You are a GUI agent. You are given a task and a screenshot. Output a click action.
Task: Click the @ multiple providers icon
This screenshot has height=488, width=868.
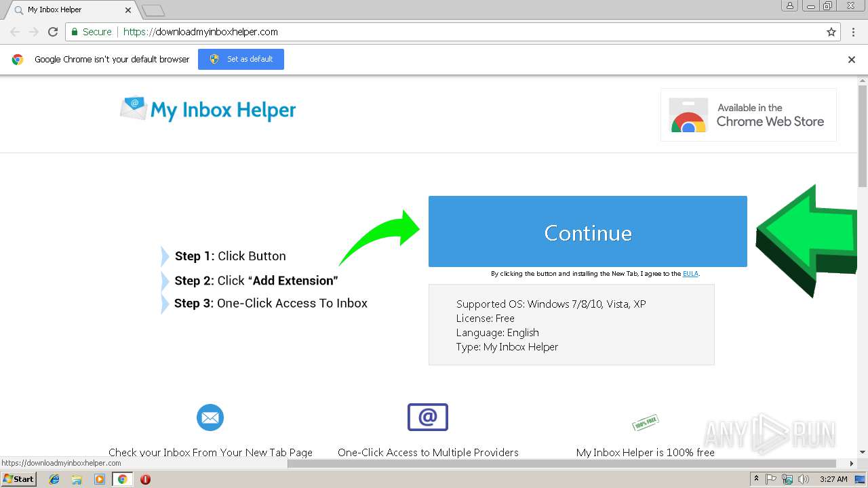point(428,417)
